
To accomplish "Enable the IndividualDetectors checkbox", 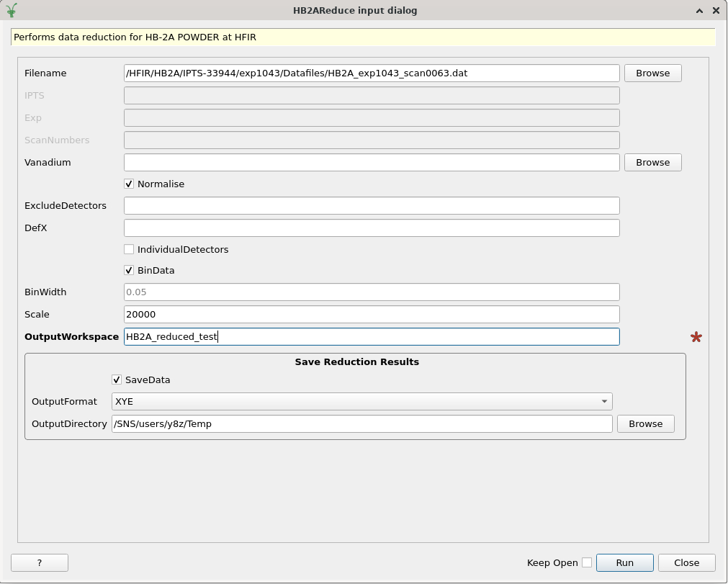I will tap(129, 250).
